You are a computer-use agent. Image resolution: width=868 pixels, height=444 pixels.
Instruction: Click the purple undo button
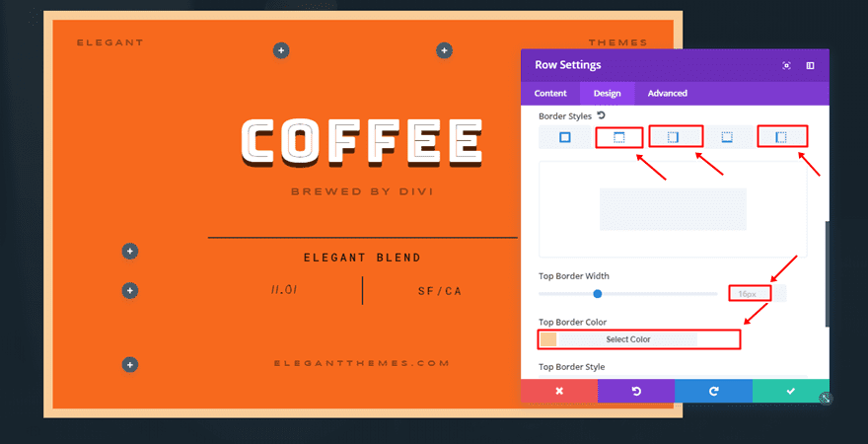coord(636,391)
